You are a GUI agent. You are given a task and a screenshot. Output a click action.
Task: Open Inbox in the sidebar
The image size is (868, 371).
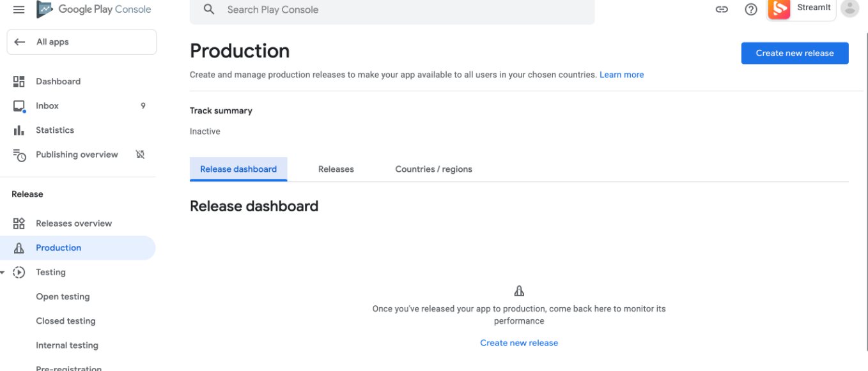47,106
